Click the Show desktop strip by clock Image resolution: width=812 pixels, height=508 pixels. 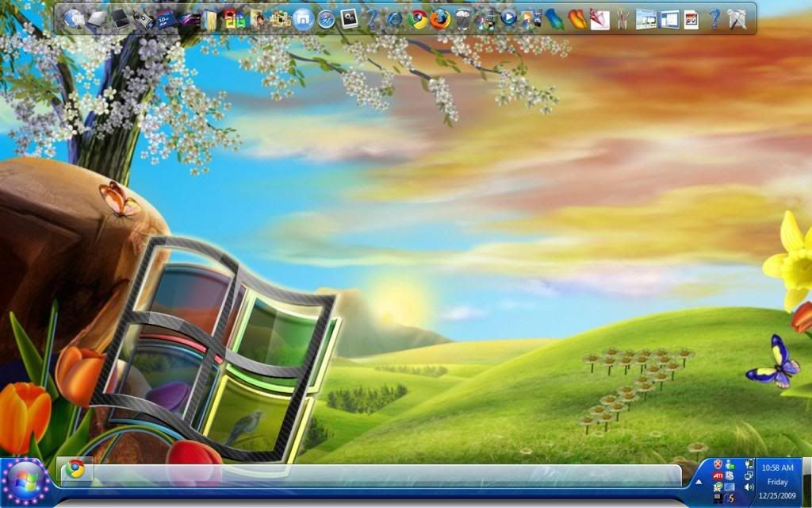807,482
